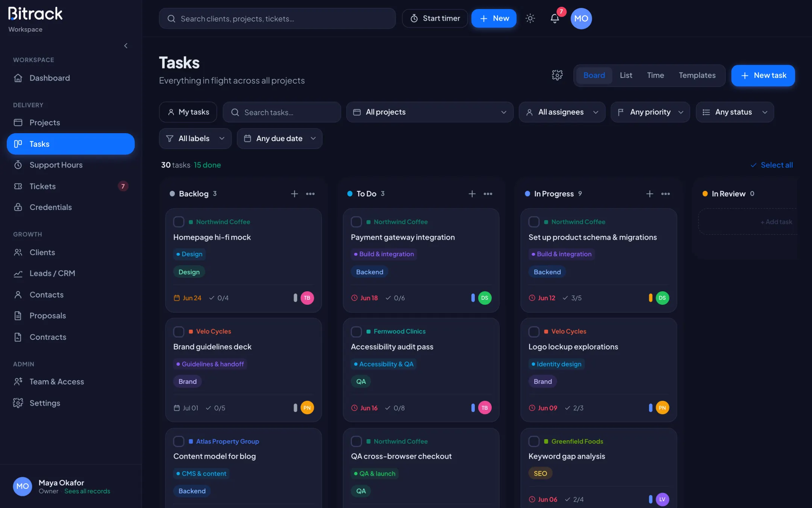
Task: Expand the All assignees dropdown
Action: tap(562, 112)
